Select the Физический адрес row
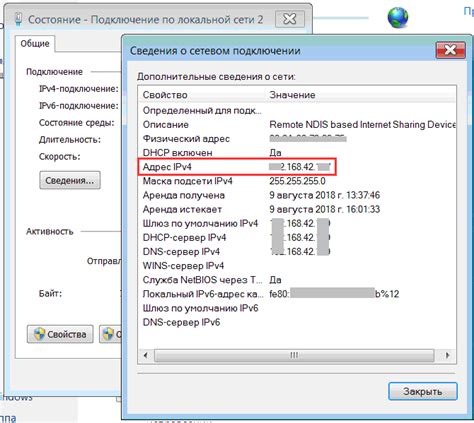474x423 pixels. (x=297, y=138)
